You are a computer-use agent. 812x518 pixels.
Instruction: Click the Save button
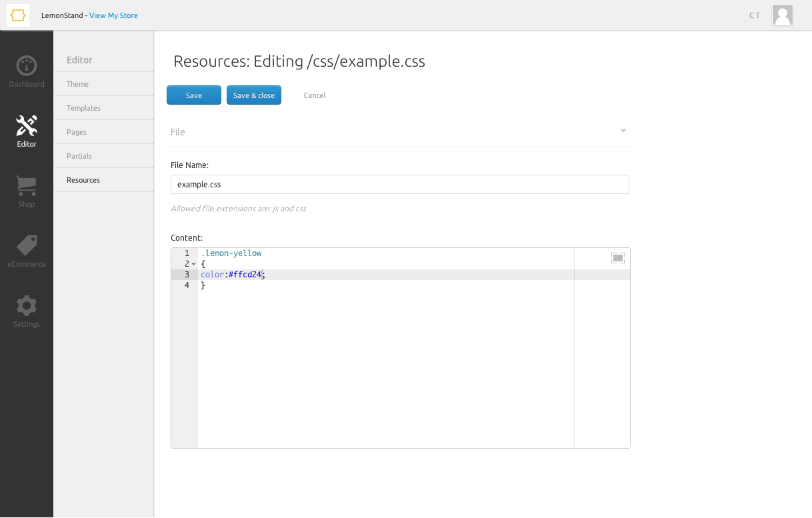pyautogui.click(x=193, y=95)
